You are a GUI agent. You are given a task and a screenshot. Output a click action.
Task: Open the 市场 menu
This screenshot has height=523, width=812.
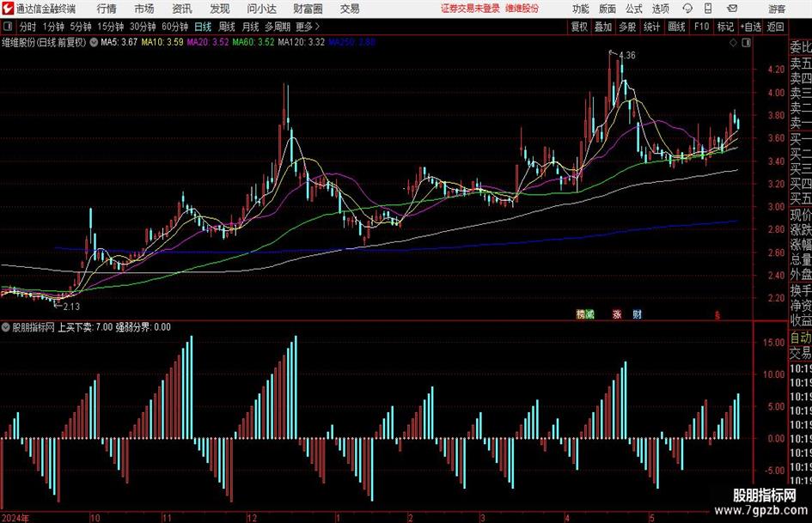point(144,9)
